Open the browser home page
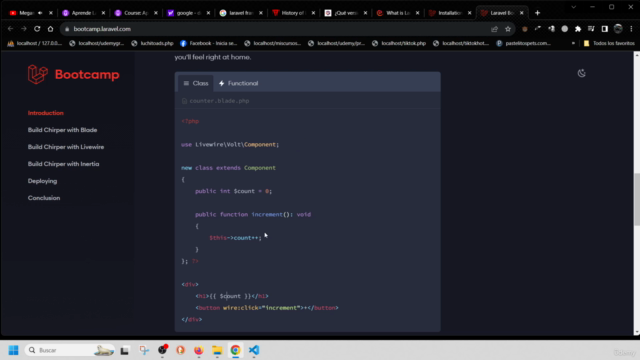The height and width of the screenshot is (360, 640). (x=50, y=29)
